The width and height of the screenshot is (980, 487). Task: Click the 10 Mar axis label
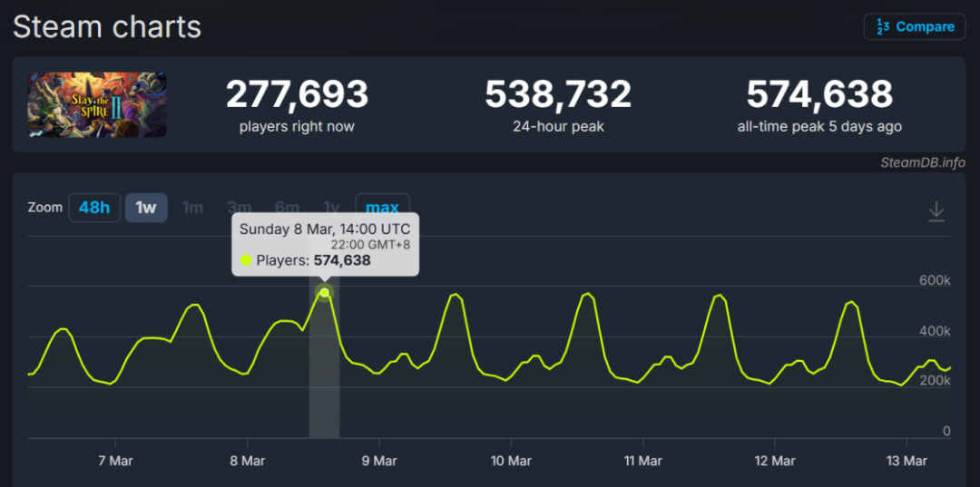(511, 462)
